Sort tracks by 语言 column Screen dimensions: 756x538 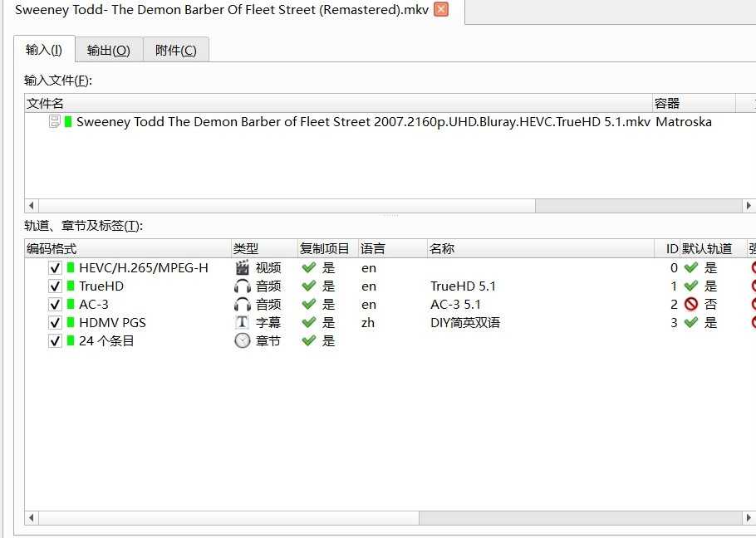(x=392, y=248)
